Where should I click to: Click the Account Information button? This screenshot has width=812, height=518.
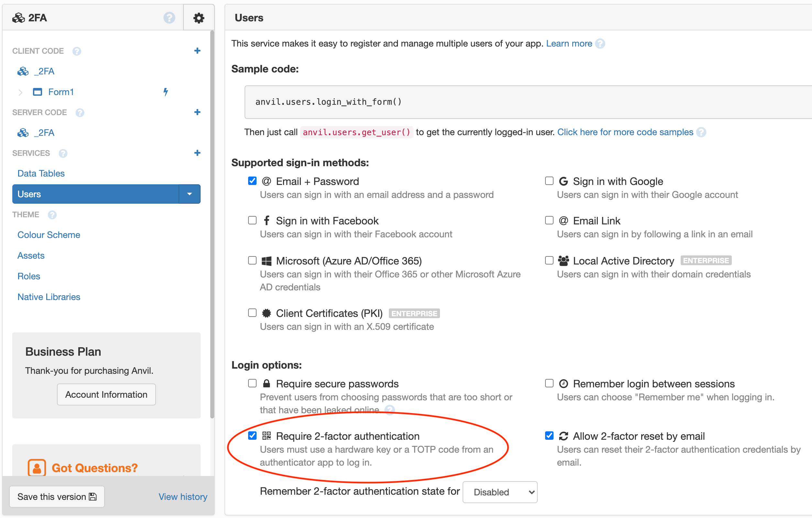(106, 394)
